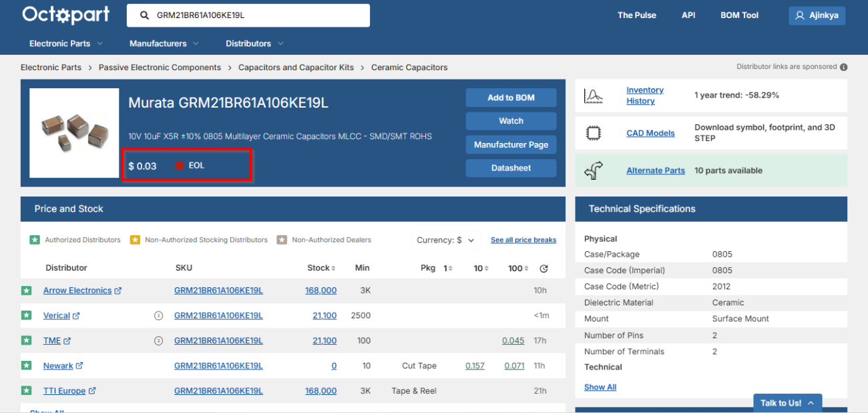Image resolution: width=868 pixels, height=413 pixels.
Task: Click the green star beside Newark
Action: (x=26, y=366)
